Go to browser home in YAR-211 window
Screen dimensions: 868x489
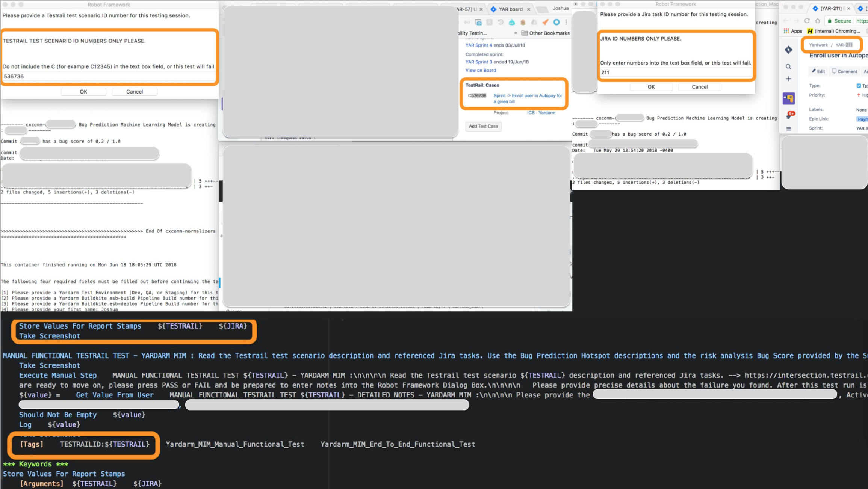(818, 21)
